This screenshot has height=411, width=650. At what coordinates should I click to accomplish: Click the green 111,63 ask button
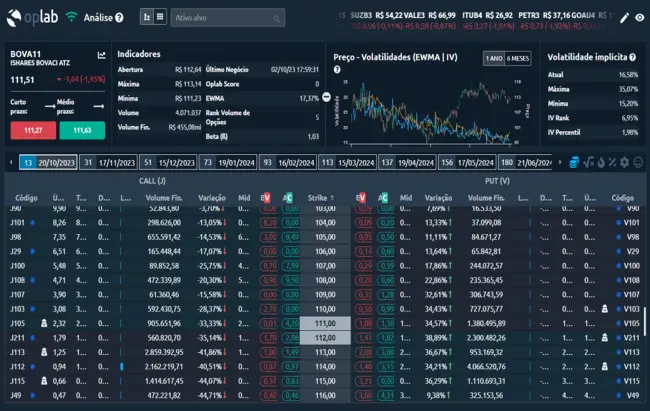coord(82,130)
